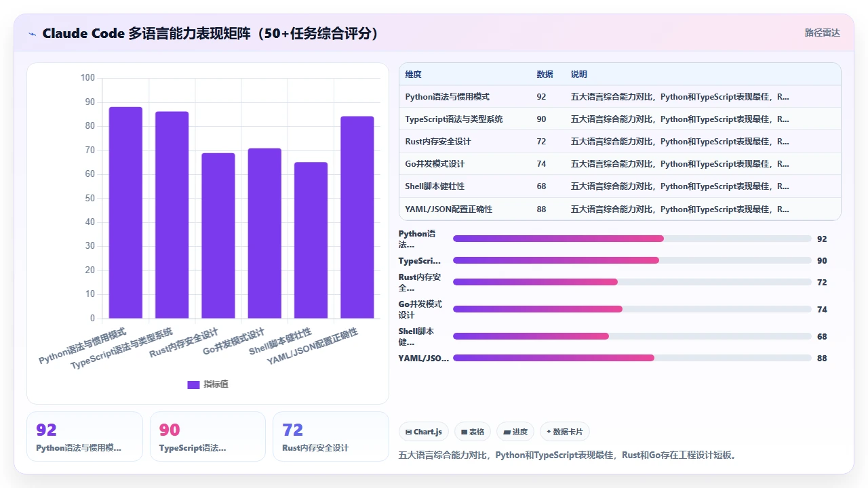Click the YAML/JSO... progress bar
The image size is (868, 488).
click(x=632, y=358)
